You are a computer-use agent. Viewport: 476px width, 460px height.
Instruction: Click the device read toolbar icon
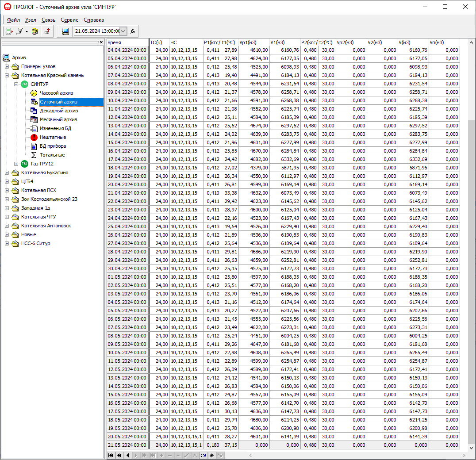(x=8, y=31)
